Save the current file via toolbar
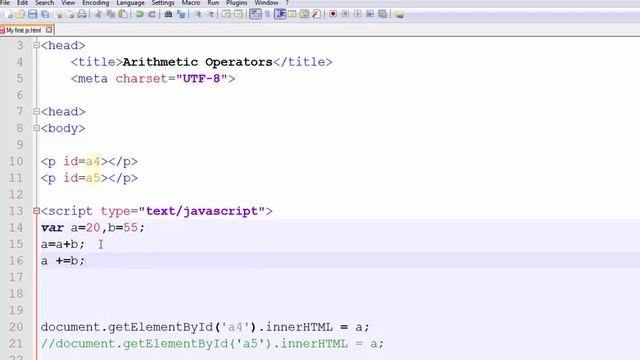The image size is (640, 360). [32, 15]
